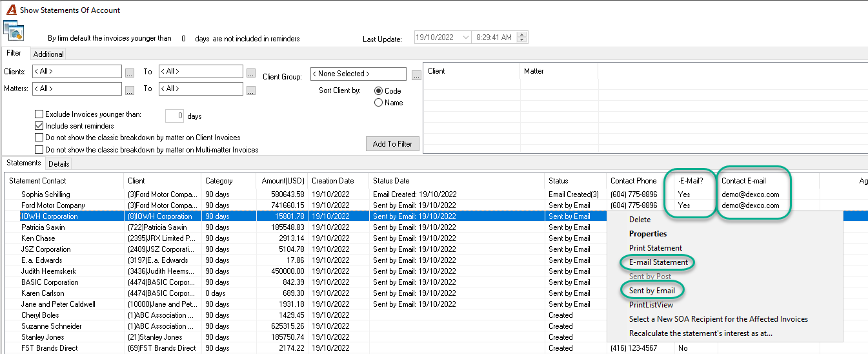Open Matters 'To' browse ellipsis button

(251, 90)
